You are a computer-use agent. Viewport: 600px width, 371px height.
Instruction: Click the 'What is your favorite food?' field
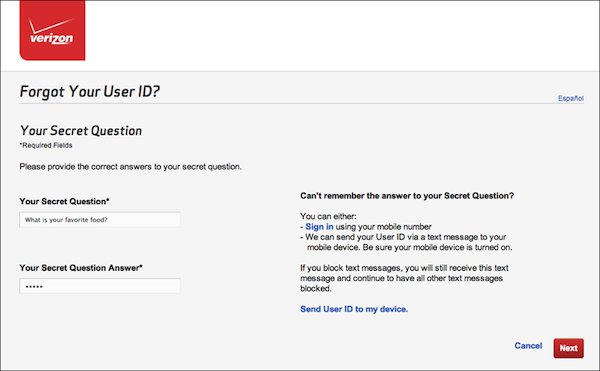coord(100,220)
